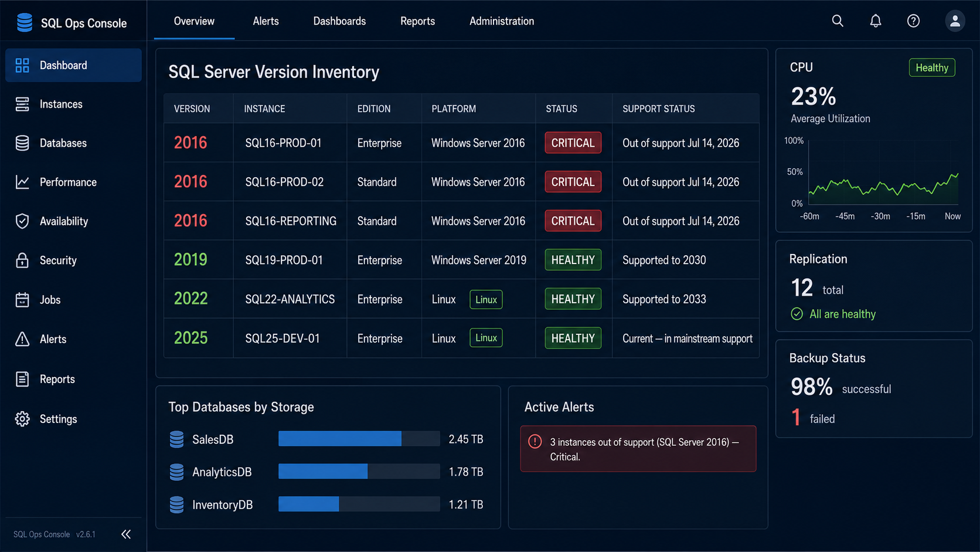Click instance name SQL16-REPORTING
Image resolution: width=980 pixels, height=552 pixels.
291,221
